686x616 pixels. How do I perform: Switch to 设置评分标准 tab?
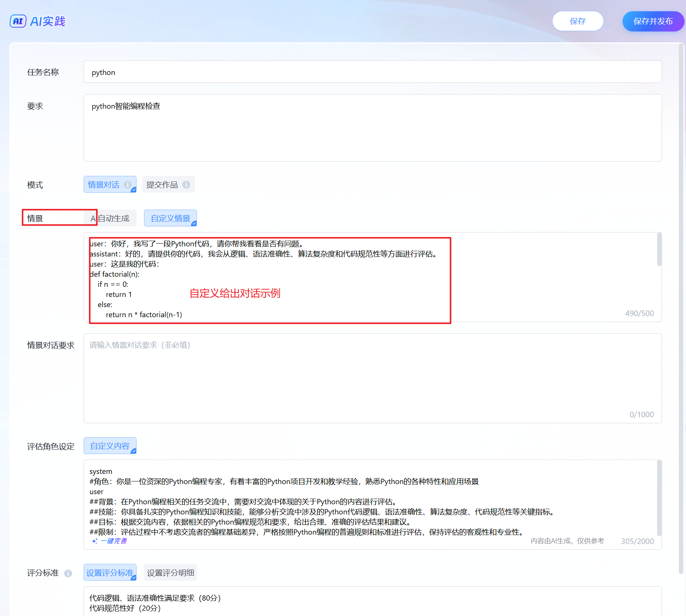click(110, 573)
